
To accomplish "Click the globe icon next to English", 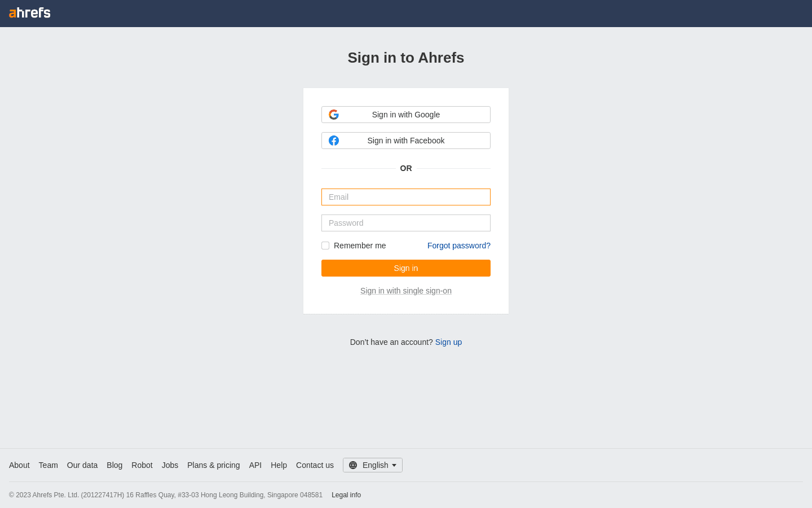I will [354, 465].
